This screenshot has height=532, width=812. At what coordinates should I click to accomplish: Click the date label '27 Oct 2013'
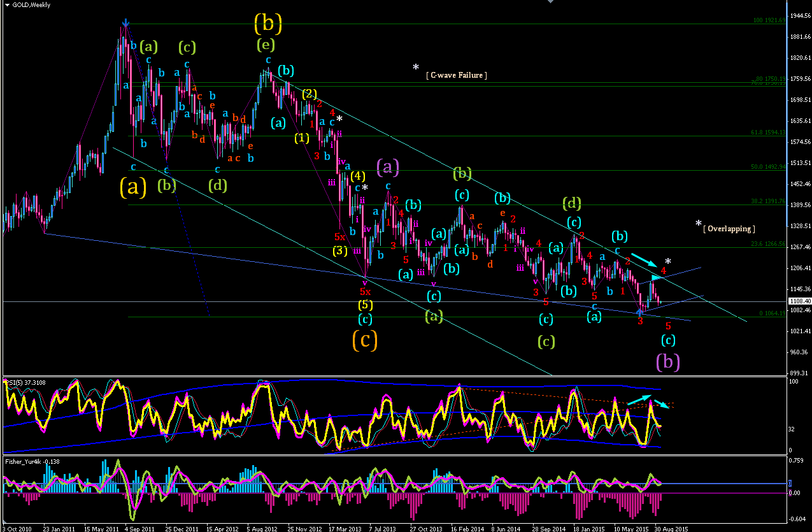[426, 528]
